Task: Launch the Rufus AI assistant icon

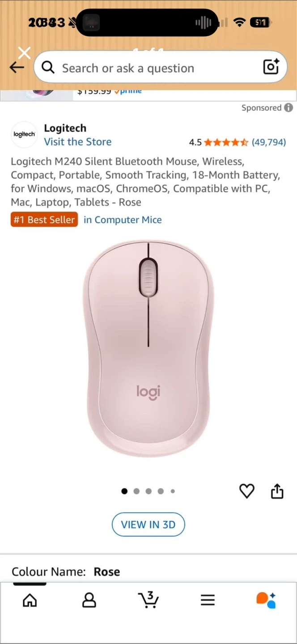Action: tap(266, 600)
